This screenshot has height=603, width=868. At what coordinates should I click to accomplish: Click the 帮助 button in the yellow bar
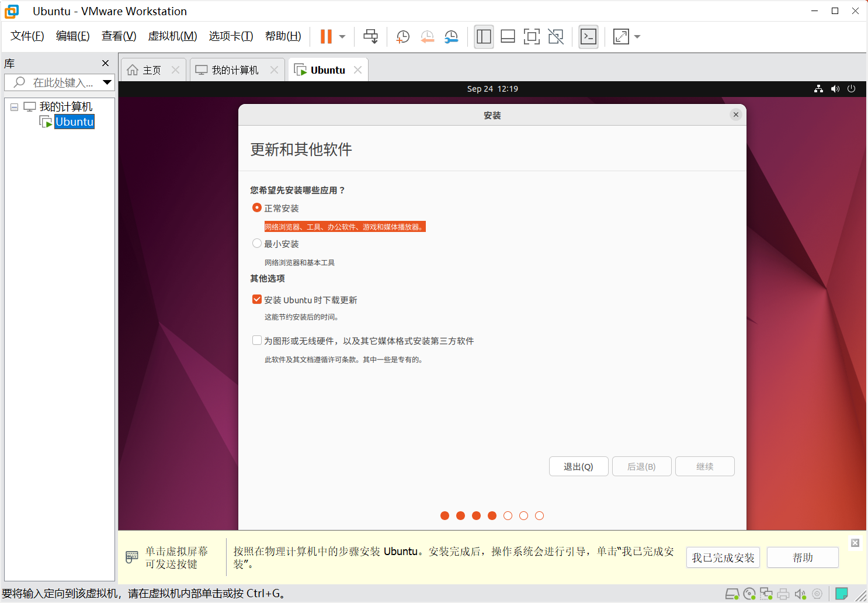pyautogui.click(x=803, y=558)
